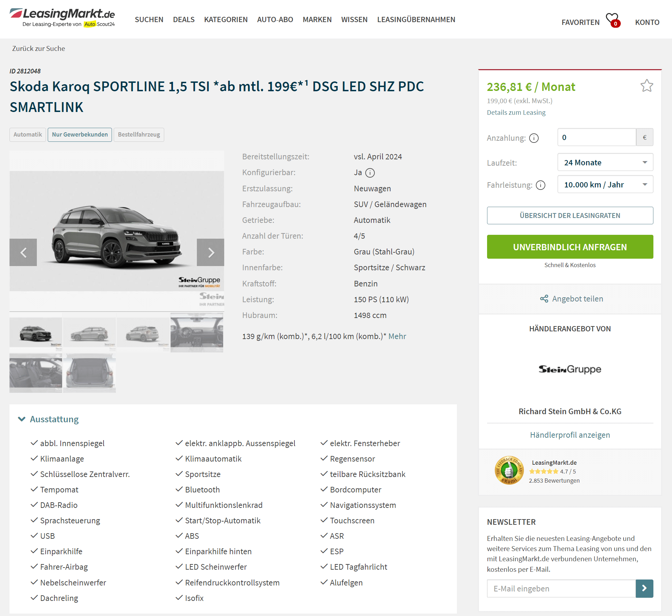The image size is (672, 616).
Task: Show Fahrleistung info tooltip icon
Action: click(x=540, y=185)
